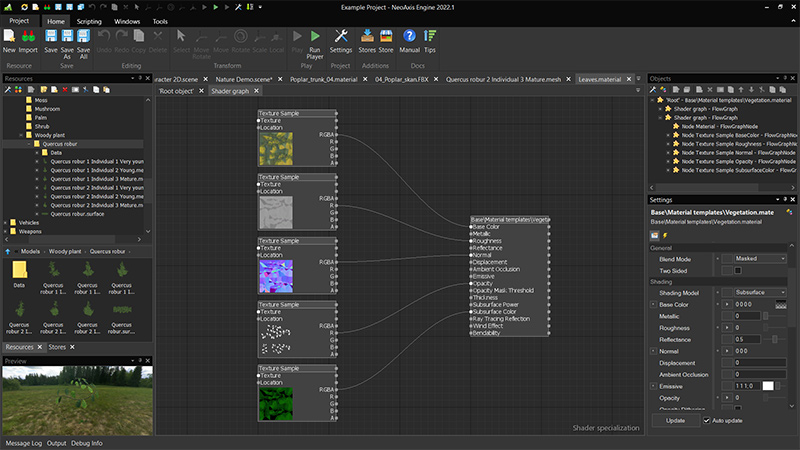This screenshot has width=800, height=450.
Task: Click the Emissive white color swatch
Action: click(769, 386)
